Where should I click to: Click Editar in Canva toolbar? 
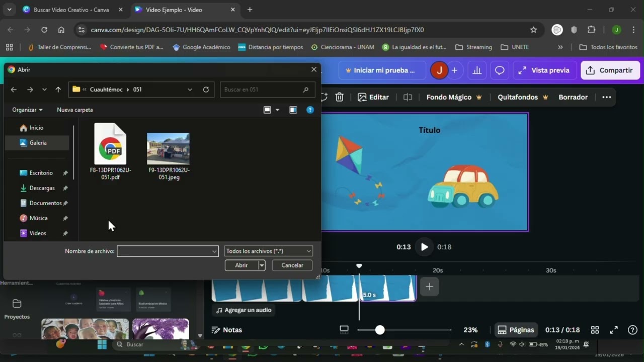pos(373,97)
